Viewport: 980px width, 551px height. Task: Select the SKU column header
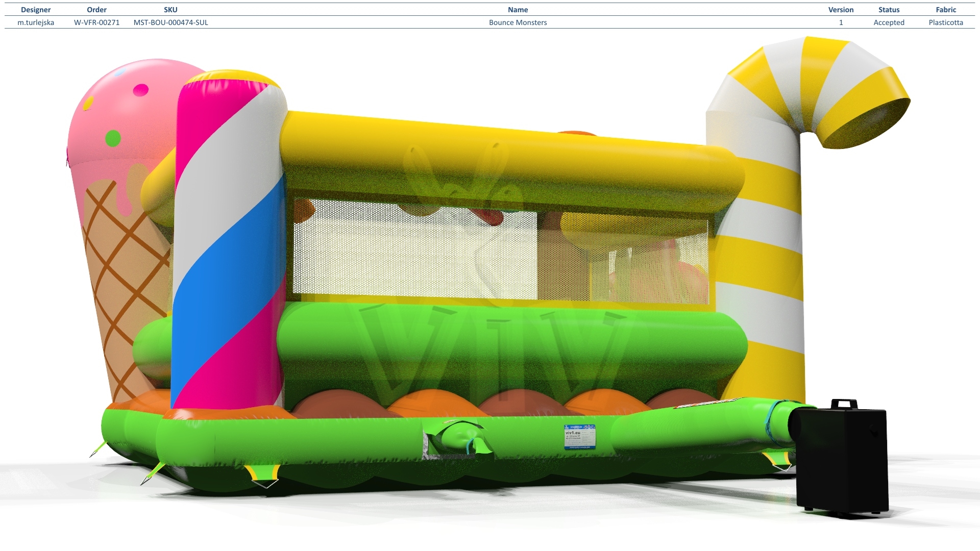[x=170, y=10]
